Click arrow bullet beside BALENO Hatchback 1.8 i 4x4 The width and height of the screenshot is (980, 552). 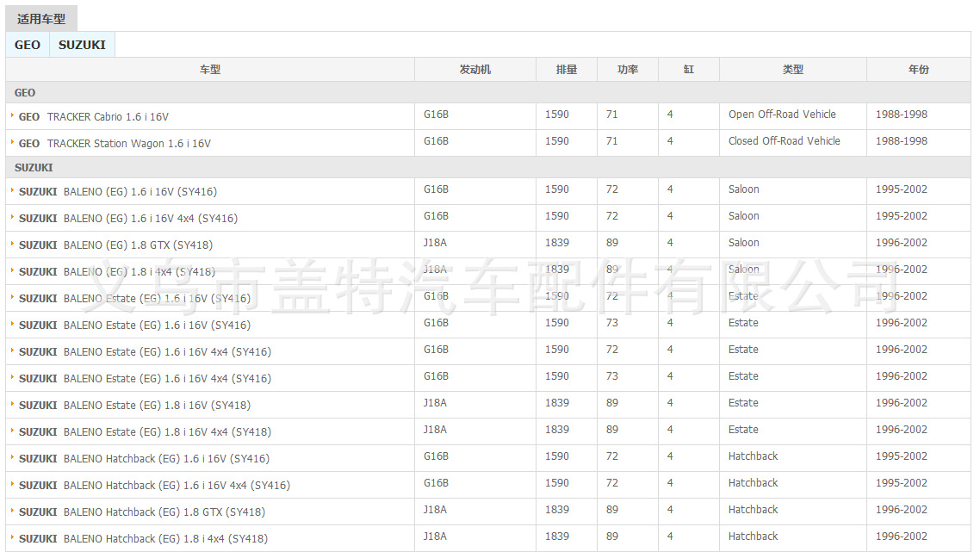12,537
